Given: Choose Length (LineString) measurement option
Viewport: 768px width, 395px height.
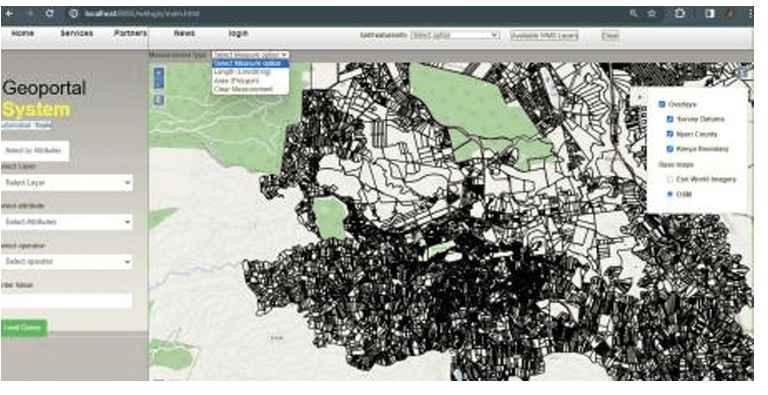Looking at the screenshot, I should tap(250, 72).
